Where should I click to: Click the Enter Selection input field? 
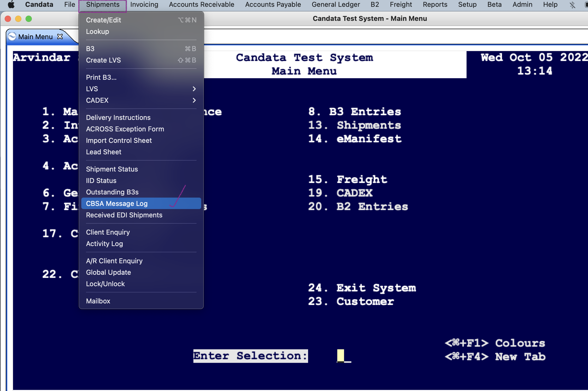[344, 356]
